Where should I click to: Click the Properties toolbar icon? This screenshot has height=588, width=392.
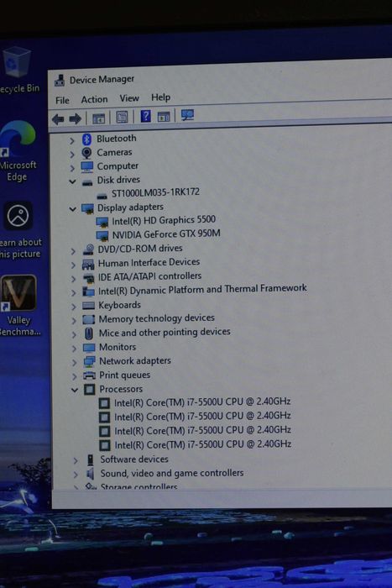pos(122,117)
